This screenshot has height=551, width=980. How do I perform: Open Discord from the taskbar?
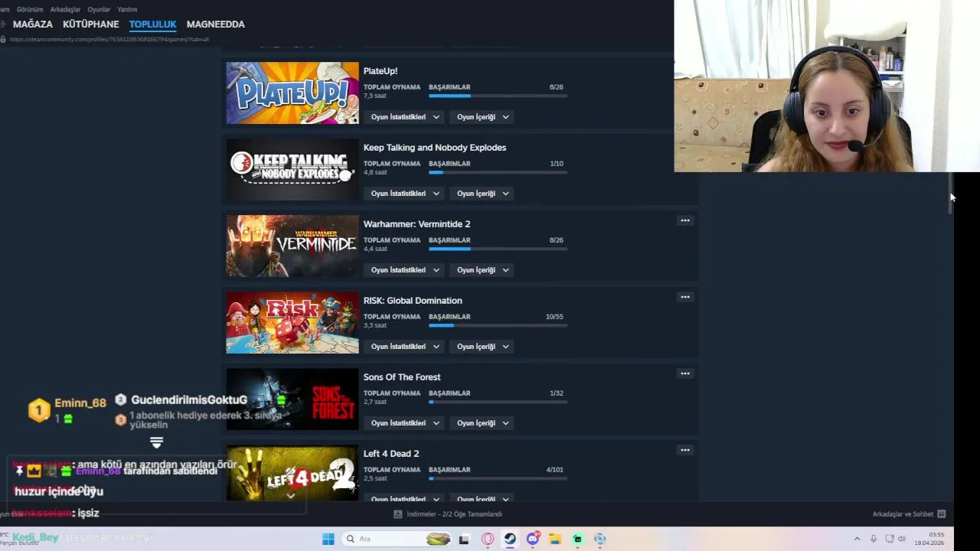tap(533, 539)
